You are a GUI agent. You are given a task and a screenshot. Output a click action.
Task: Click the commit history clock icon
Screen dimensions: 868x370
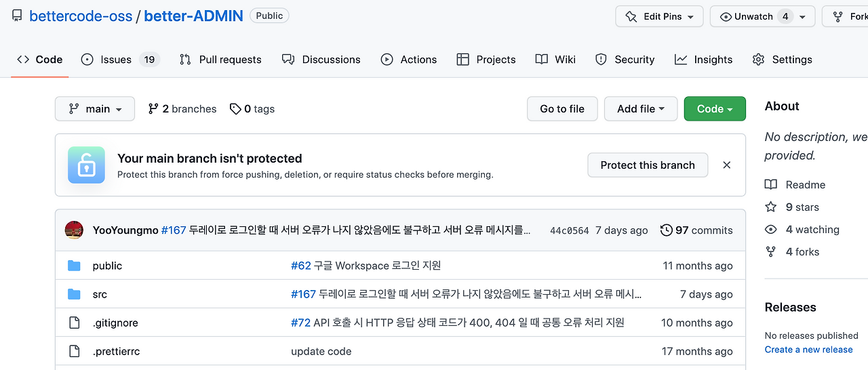click(x=667, y=230)
